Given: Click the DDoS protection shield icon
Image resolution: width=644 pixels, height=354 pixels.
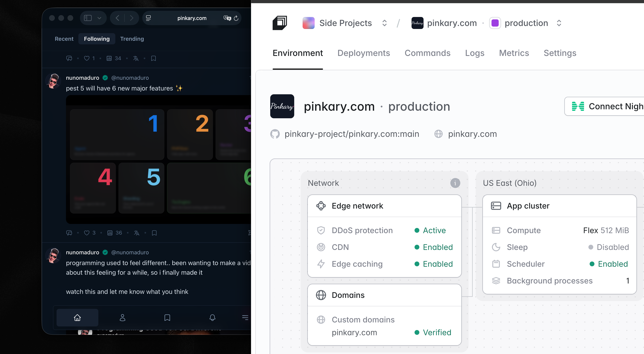Looking at the screenshot, I should [321, 230].
